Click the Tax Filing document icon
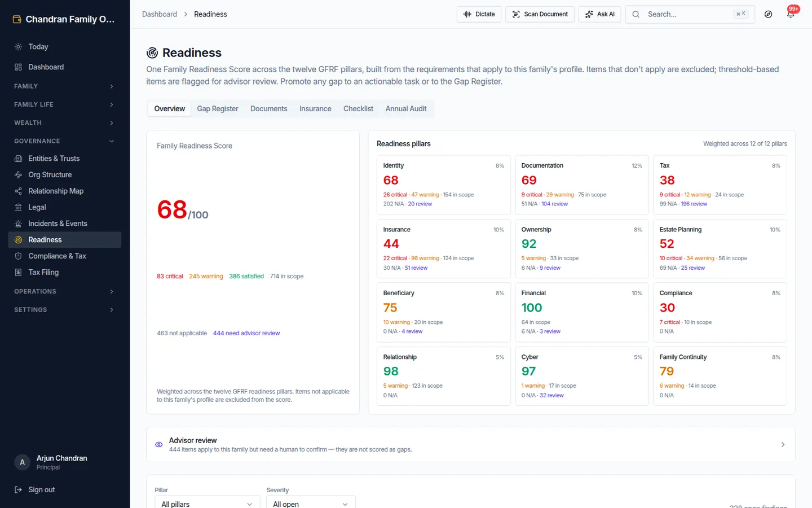This screenshot has height=508, width=812. tap(18, 273)
